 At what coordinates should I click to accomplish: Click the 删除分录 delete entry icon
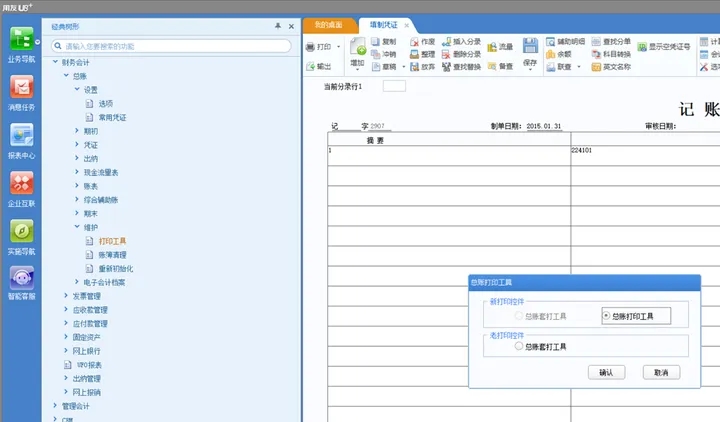pos(446,54)
